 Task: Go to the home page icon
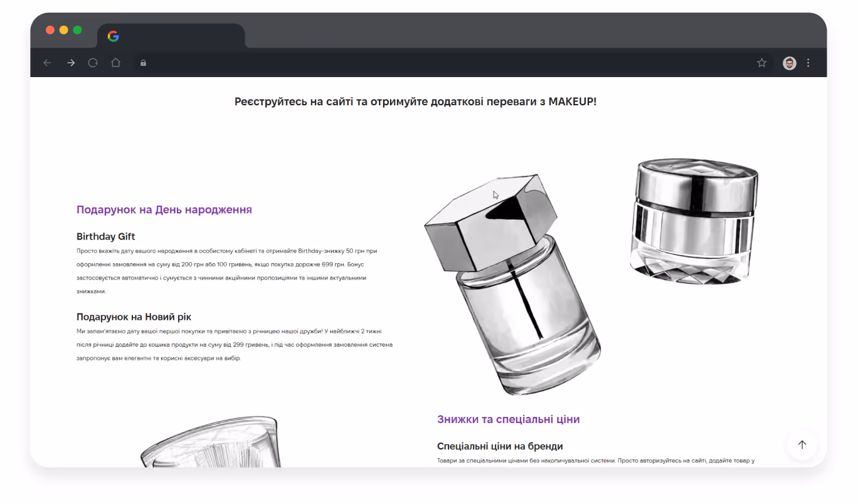coord(115,63)
